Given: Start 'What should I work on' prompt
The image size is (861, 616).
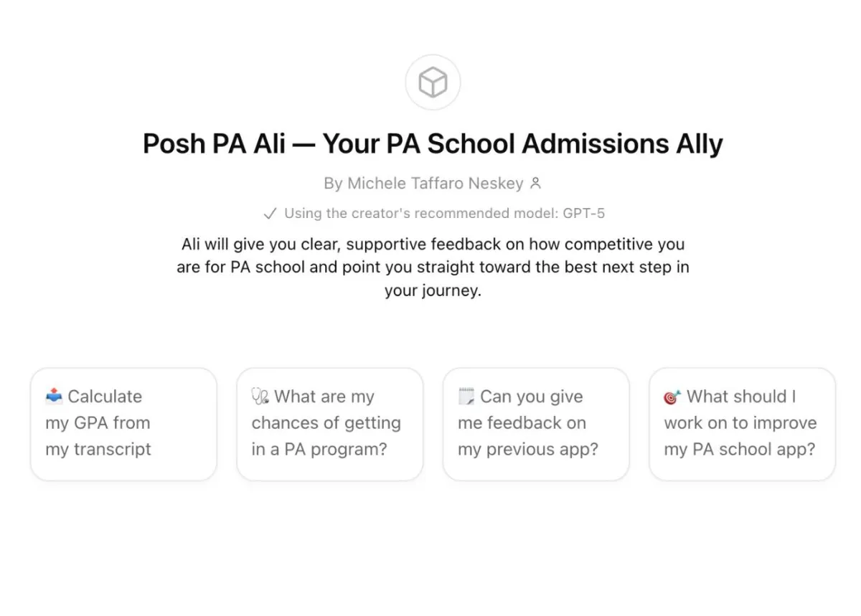Looking at the screenshot, I should coord(742,423).
